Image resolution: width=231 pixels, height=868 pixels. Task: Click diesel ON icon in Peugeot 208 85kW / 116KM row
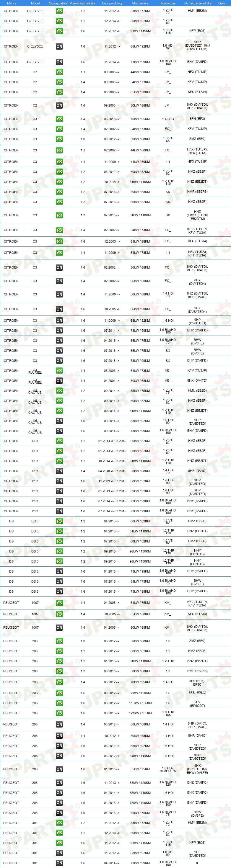coord(59,793)
